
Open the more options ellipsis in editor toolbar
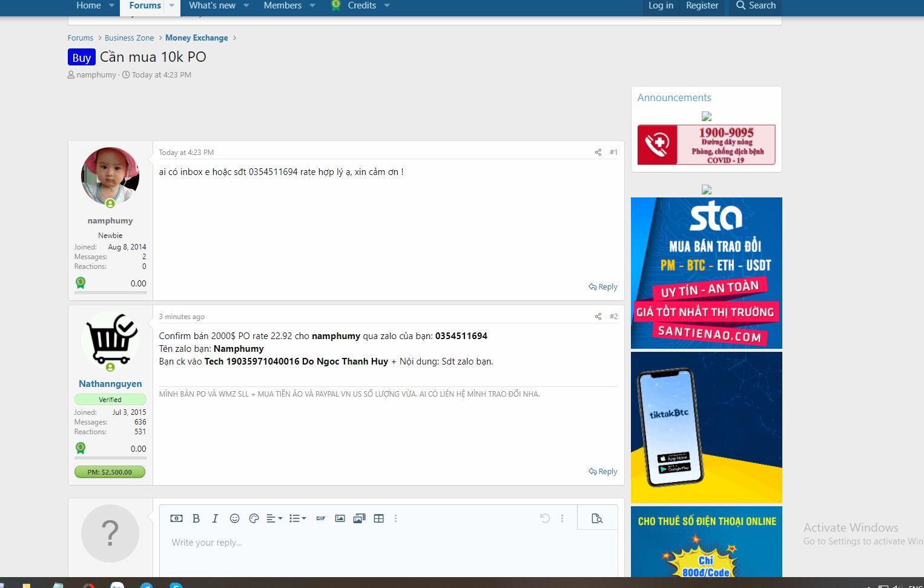click(395, 518)
